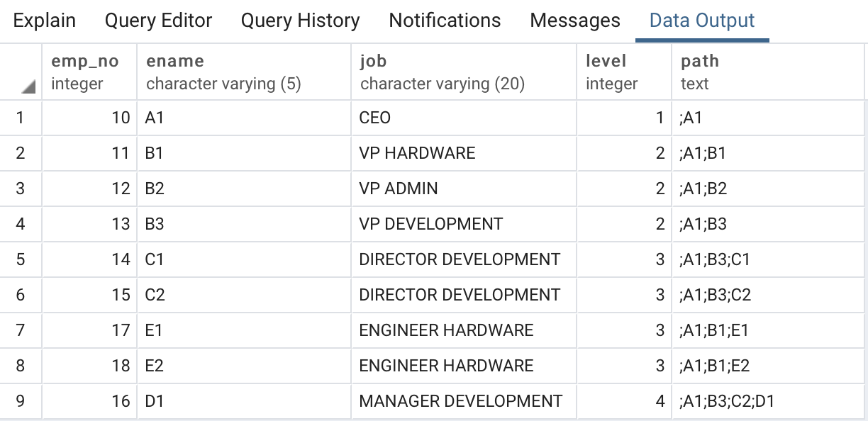Switch to the Query Editor tab

pos(158,21)
